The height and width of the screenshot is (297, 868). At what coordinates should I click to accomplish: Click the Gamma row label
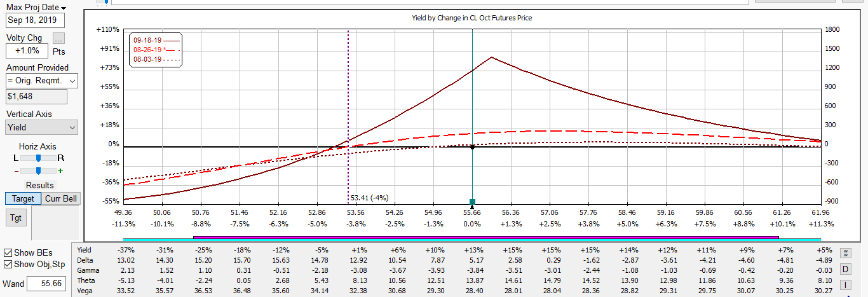[x=87, y=270]
